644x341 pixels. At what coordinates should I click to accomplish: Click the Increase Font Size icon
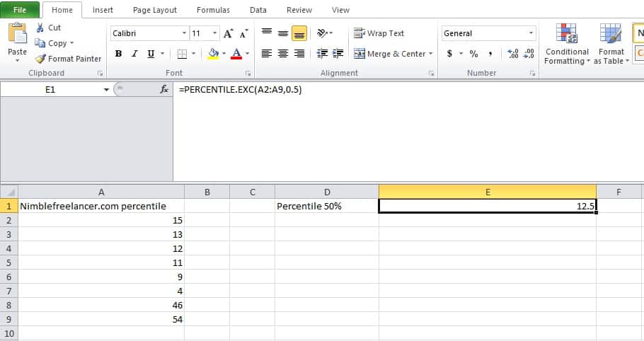(x=228, y=33)
